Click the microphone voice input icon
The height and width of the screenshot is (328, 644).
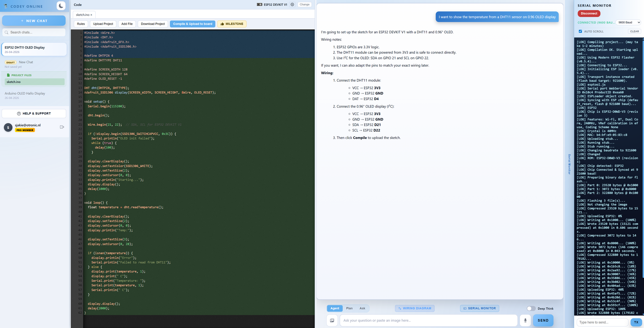(x=525, y=320)
